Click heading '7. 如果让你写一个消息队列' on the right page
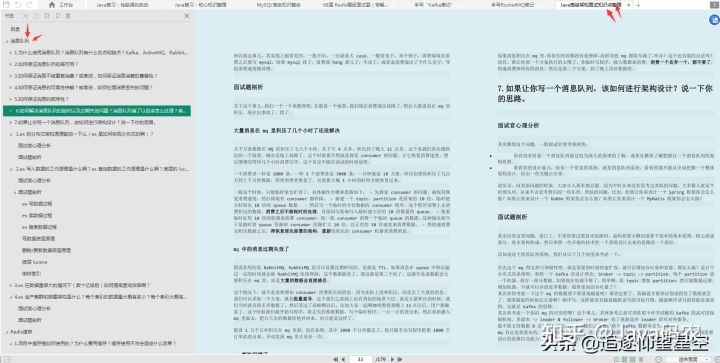The height and width of the screenshot is (363, 720). (x=604, y=93)
